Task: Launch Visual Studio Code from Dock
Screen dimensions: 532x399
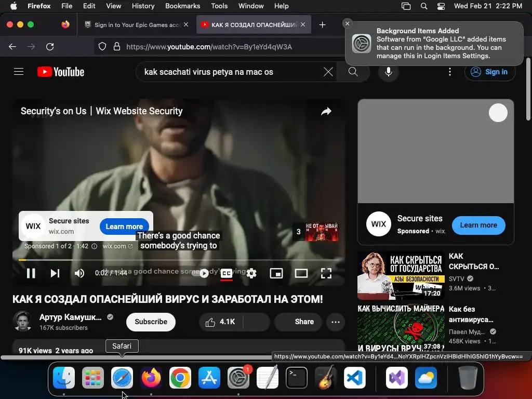Action: tap(354, 378)
